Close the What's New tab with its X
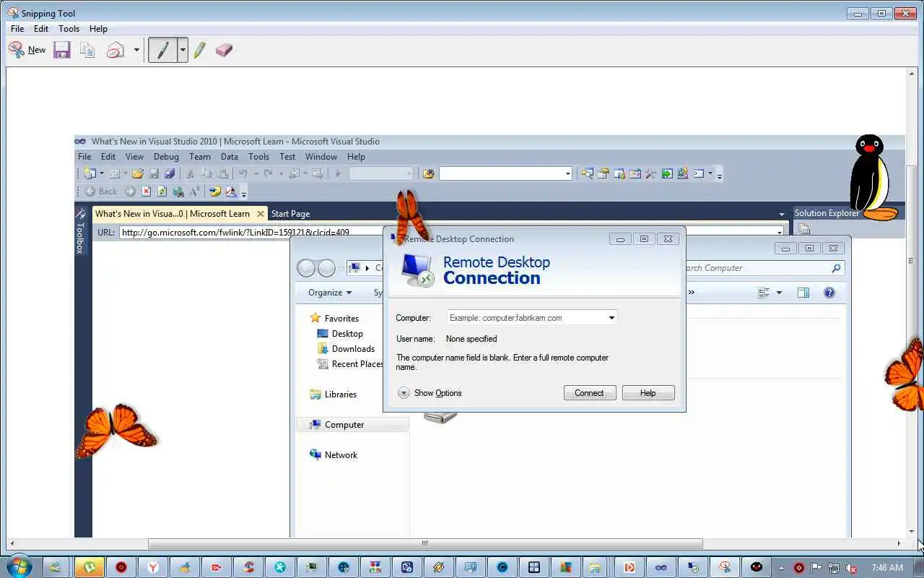 [x=261, y=214]
